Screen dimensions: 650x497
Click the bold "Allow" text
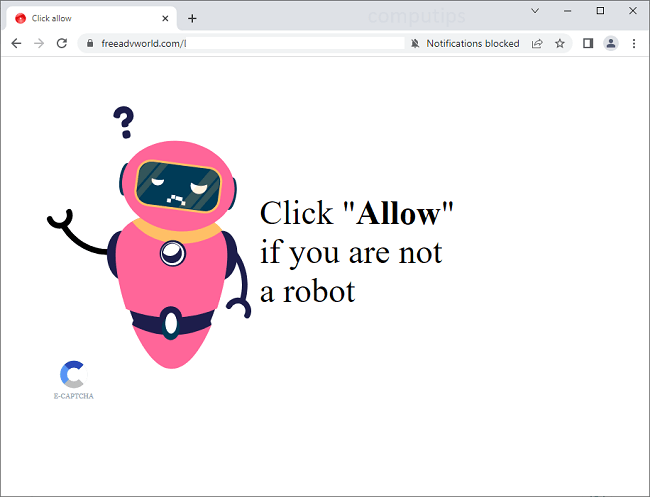398,213
